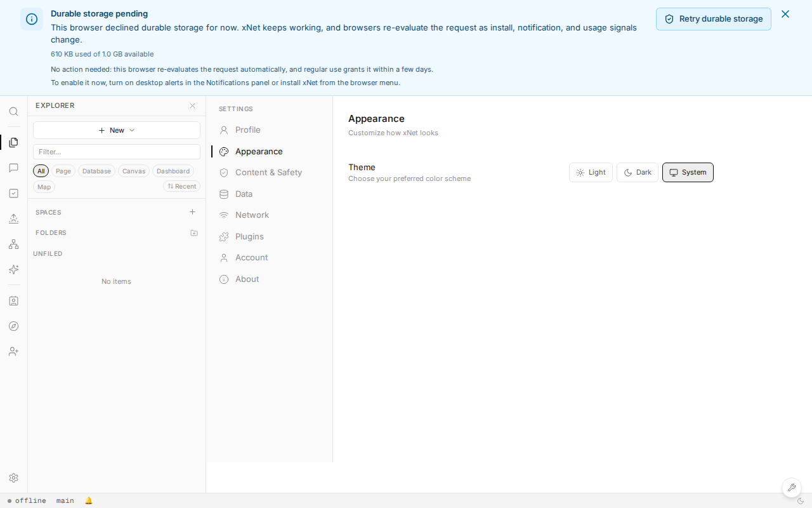This screenshot has height=508, width=812.
Task: Select the Dashboard filter chip
Action: click(173, 171)
